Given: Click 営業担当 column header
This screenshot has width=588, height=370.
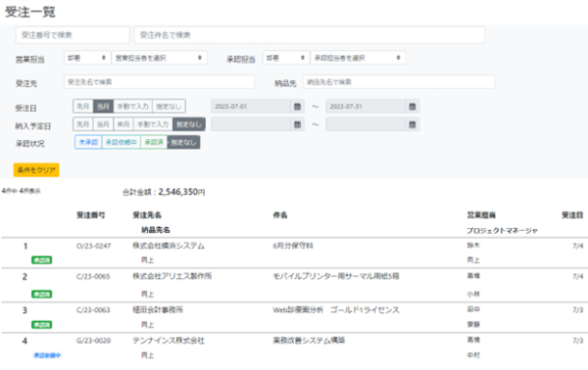Looking at the screenshot, I should [481, 215].
